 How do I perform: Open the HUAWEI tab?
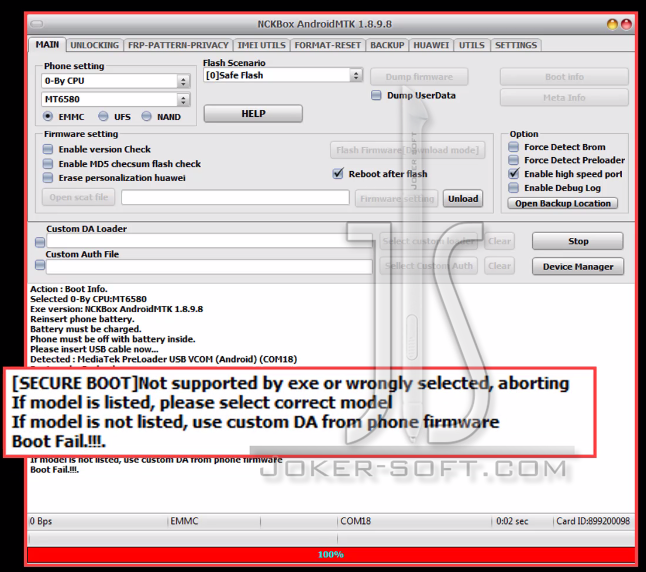pyautogui.click(x=431, y=45)
